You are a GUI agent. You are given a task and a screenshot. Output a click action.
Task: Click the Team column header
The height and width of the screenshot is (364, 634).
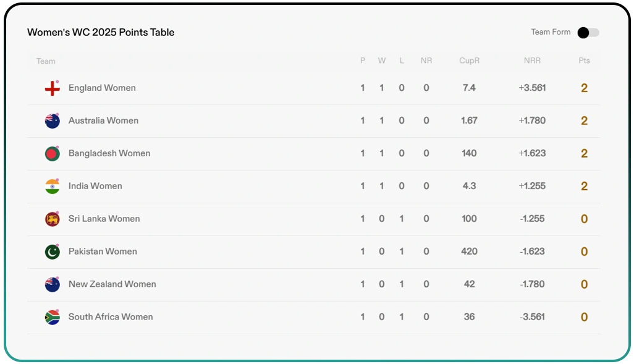(x=46, y=61)
